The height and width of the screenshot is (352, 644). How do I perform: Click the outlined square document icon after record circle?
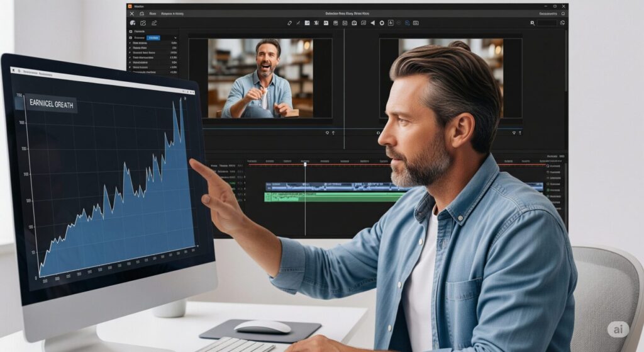point(391,23)
